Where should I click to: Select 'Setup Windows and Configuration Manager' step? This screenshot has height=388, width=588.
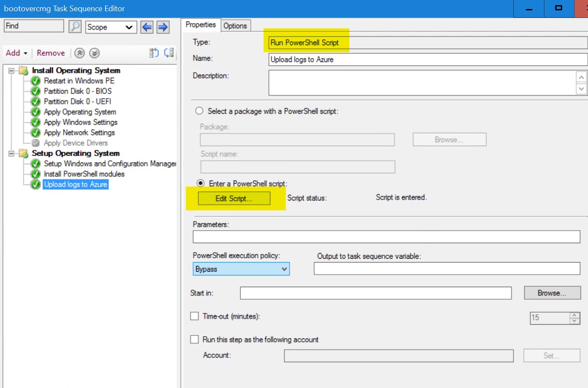[110, 163]
